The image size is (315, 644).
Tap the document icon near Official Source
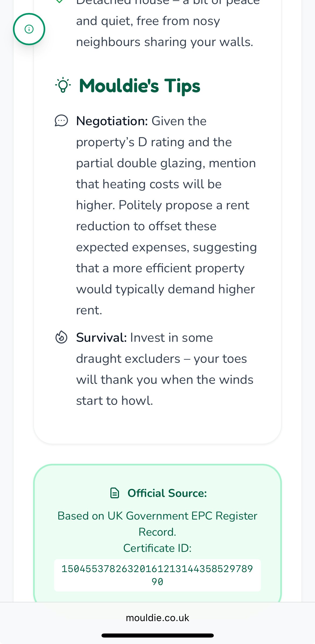pos(115,493)
